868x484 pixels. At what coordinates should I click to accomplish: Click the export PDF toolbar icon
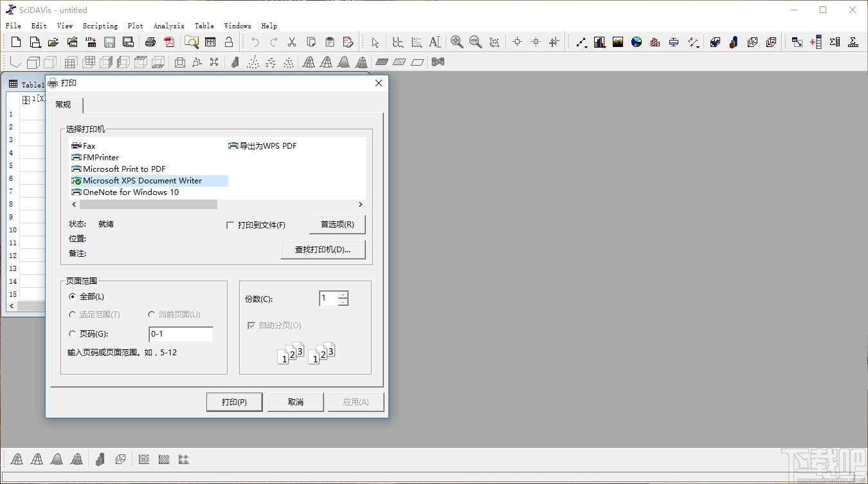169,42
